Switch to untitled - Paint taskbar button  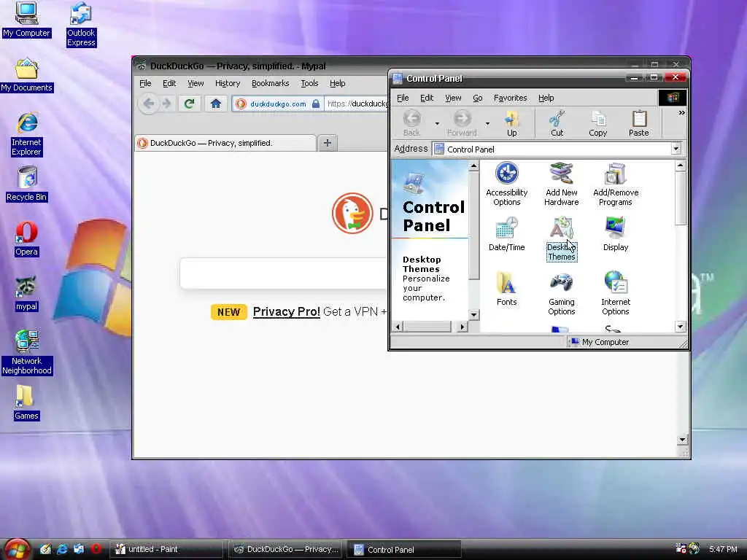click(166, 549)
